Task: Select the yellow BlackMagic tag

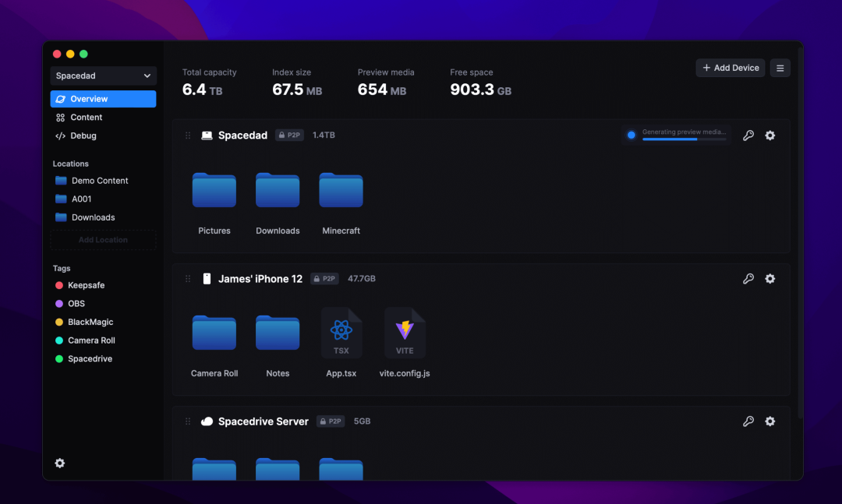Action: click(x=84, y=322)
